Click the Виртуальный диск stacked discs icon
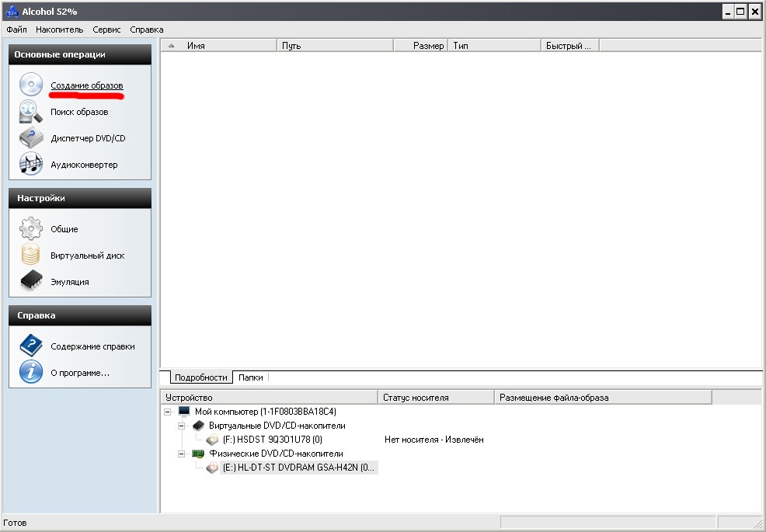Screen dimensions: 766x532 tap(31, 255)
